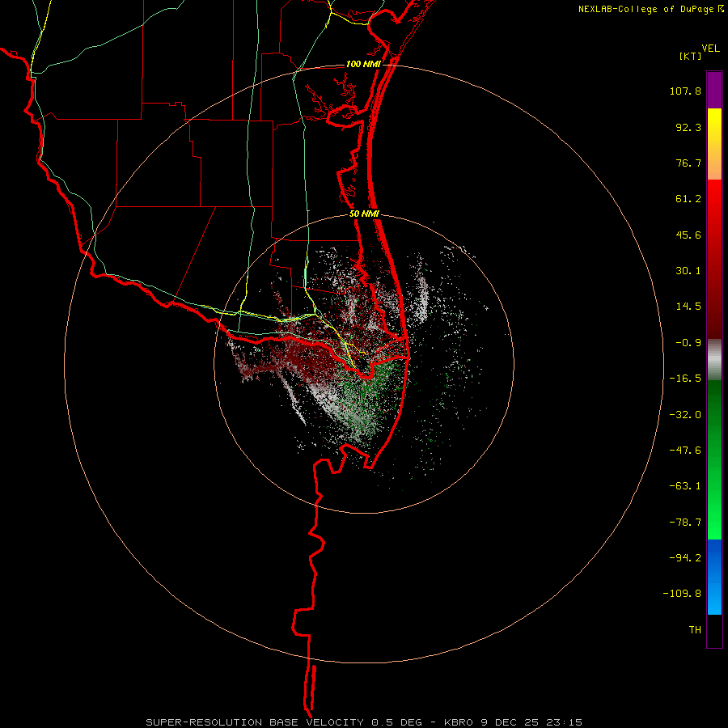Screen dimensions: 728x728
Task: Pick the black TH segment of color bar
Action: 714,631
